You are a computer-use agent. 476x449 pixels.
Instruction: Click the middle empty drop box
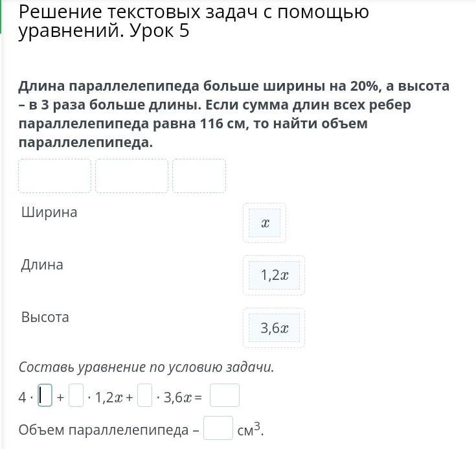(x=131, y=176)
